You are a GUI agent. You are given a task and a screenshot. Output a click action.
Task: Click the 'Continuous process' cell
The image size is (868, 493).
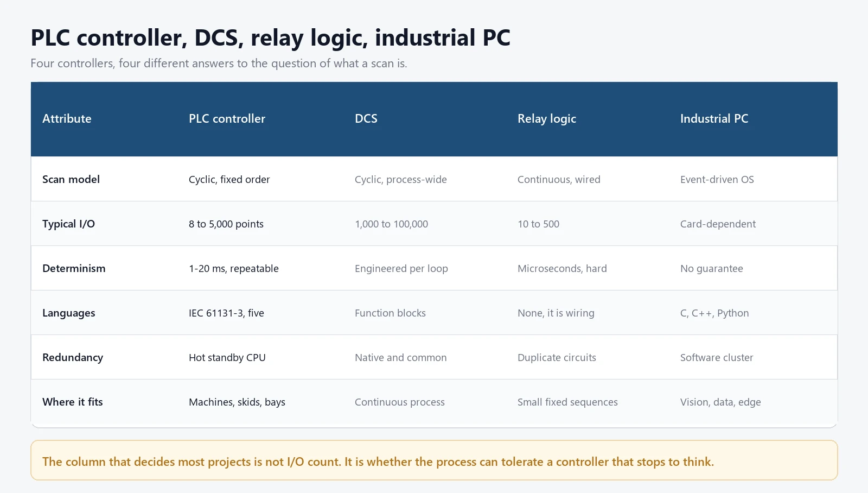pos(400,402)
